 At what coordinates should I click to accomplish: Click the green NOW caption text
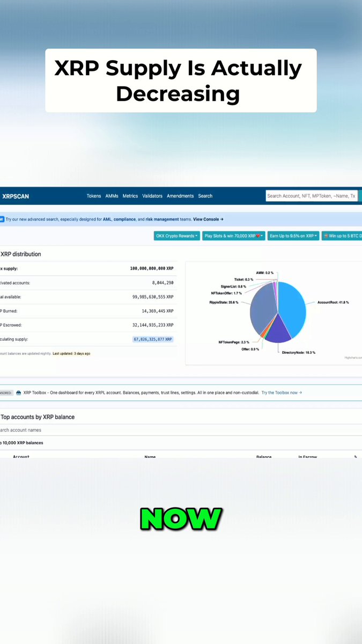[x=181, y=518]
